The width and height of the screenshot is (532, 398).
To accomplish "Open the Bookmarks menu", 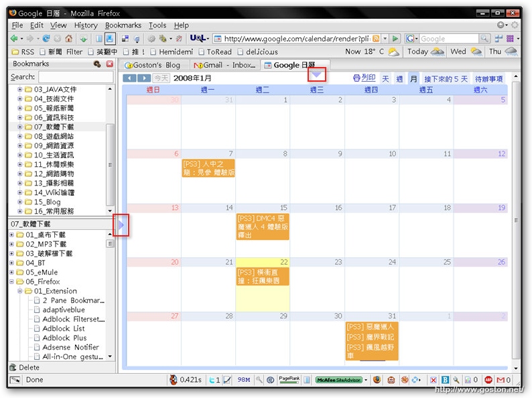I will click(x=123, y=25).
